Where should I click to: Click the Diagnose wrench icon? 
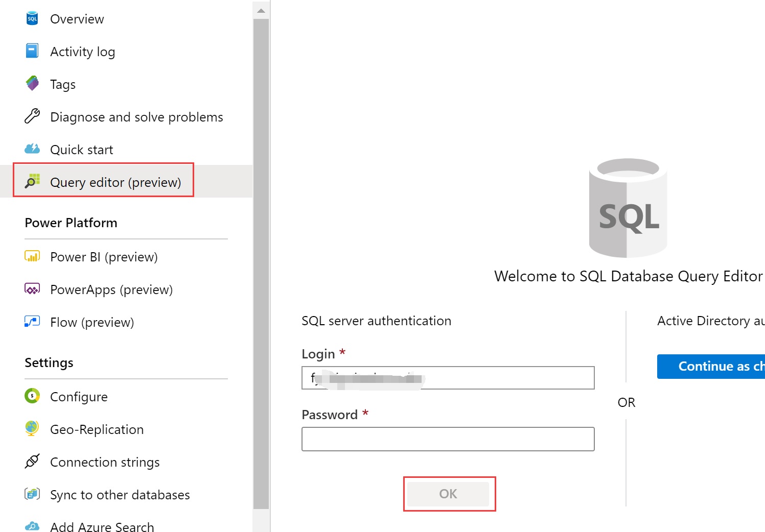[x=32, y=116]
